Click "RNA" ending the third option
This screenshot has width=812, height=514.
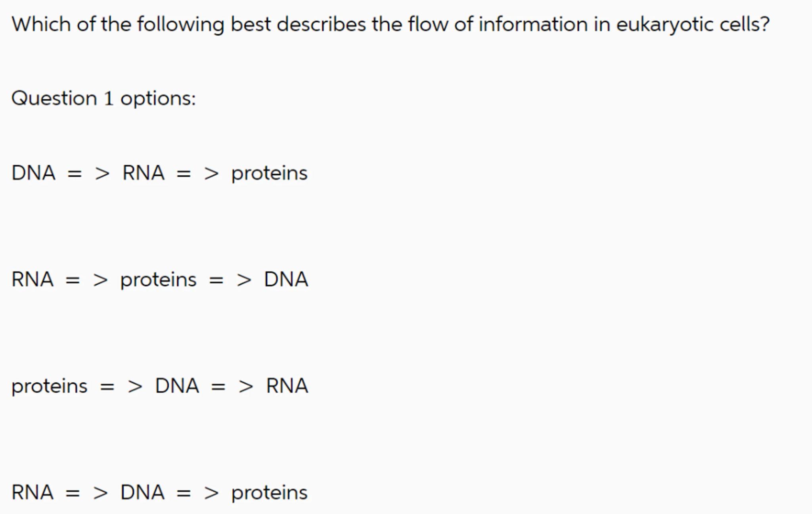287,386
